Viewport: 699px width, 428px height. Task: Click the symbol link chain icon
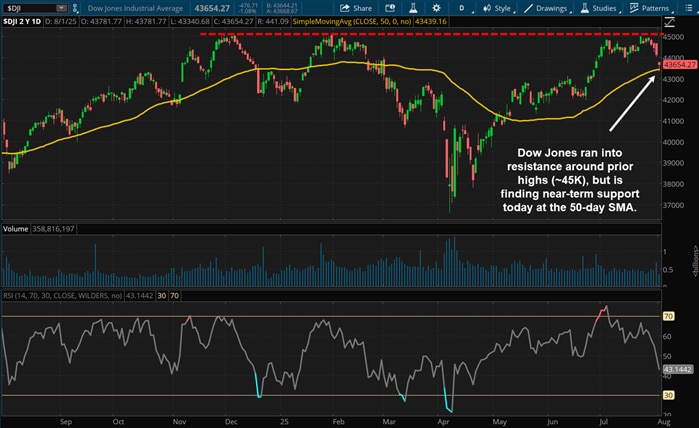tap(75, 8)
